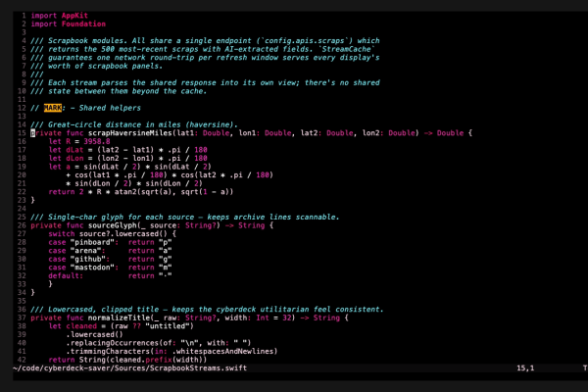This screenshot has height=392, width=588.
Task: Click 'Int = 32' default parameter on line 37
Action: click(273, 318)
